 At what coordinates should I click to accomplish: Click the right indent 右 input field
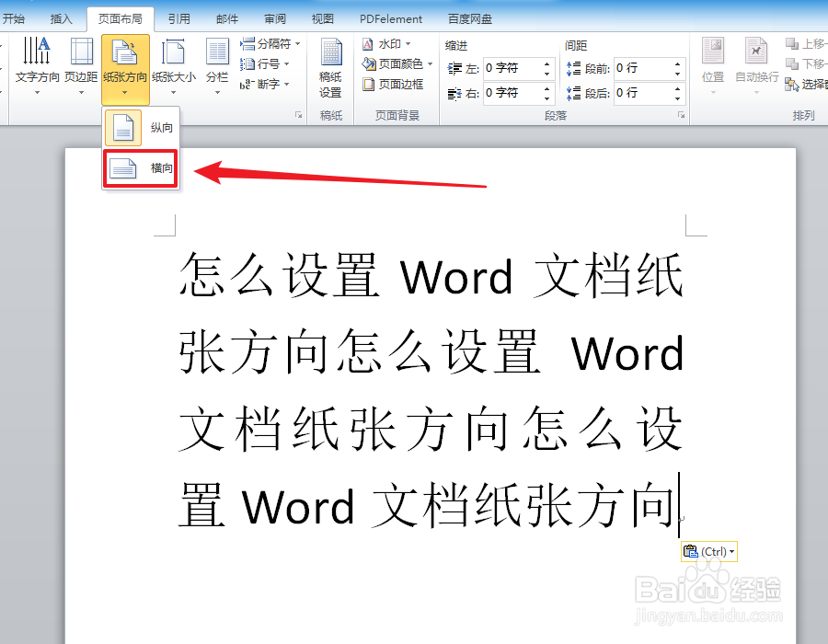(x=512, y=93)
